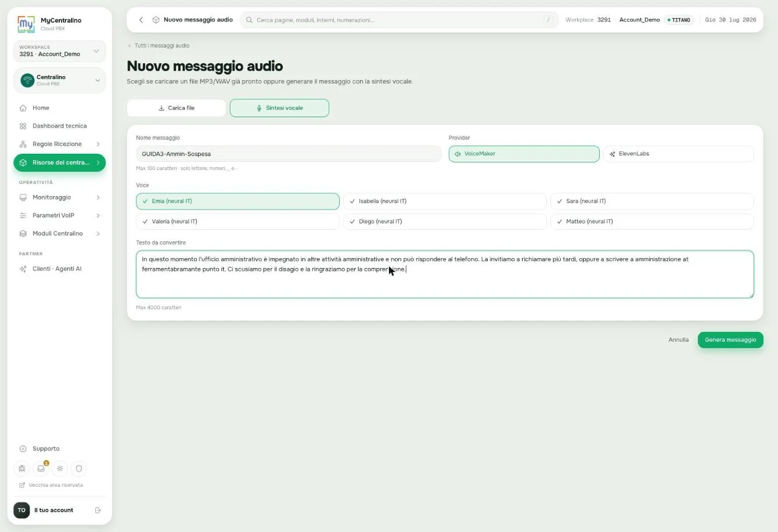Go back via Tutti i messaggi audio link
The width and height of the screenshot is (778, 532).
tap(159, 45)
